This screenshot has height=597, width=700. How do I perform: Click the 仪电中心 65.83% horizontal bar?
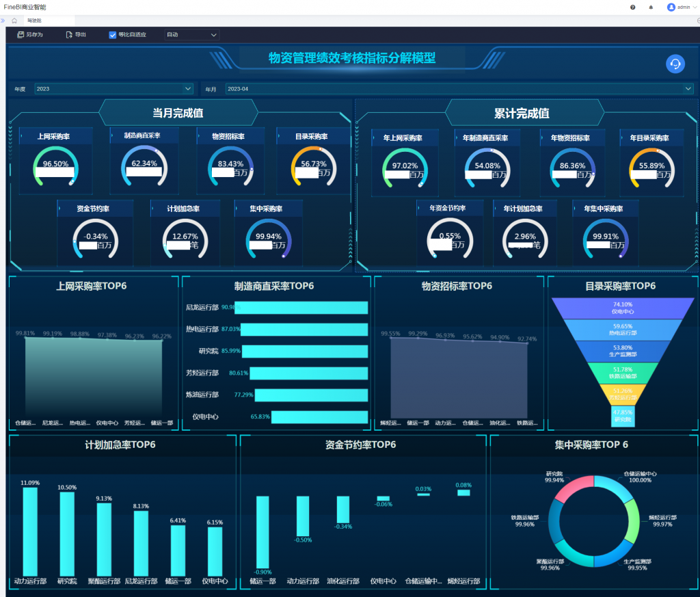coord(320,417)
